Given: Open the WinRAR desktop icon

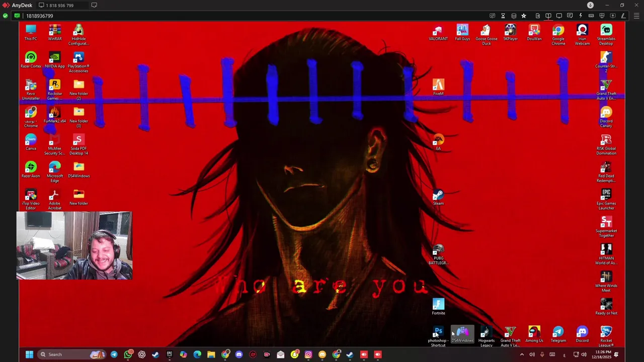Looking at the screenshot, I should tap(55, 33).
